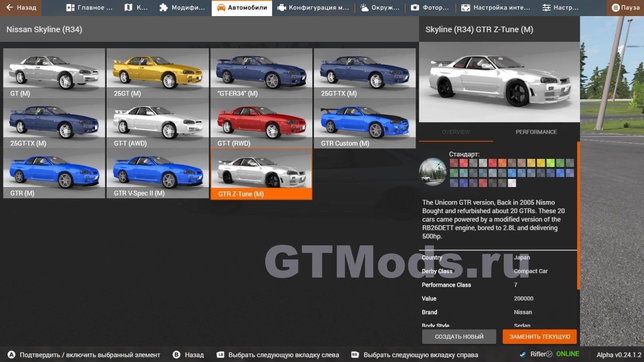644x362 pixels.
Task: Pick the white swatch in last row
Action: 512,183
